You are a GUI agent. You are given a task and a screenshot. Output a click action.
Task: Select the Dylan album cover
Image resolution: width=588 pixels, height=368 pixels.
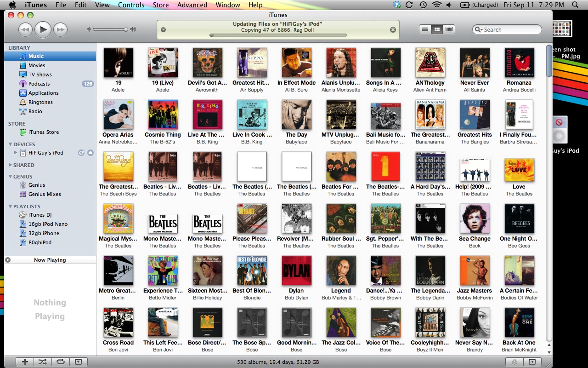click(x=296, y=271)
